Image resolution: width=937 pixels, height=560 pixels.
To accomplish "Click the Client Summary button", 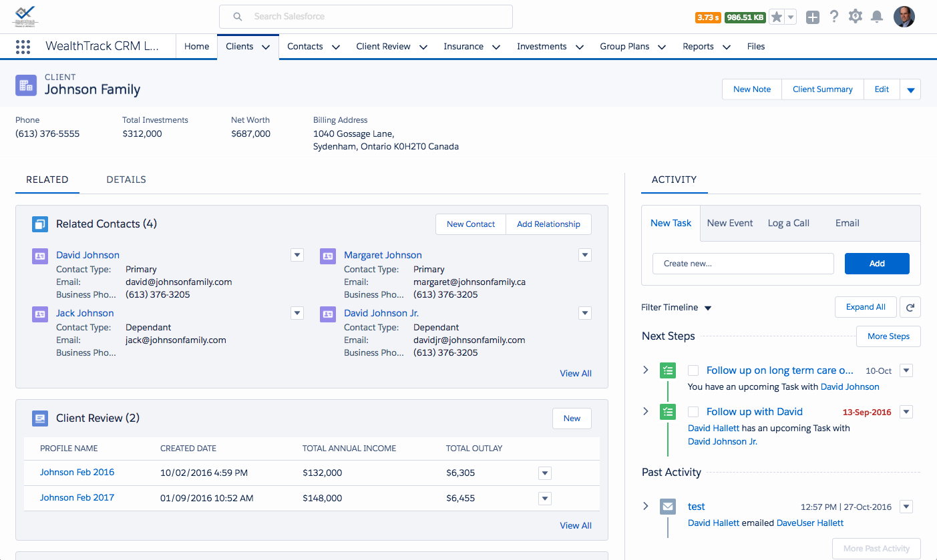I will [x=822, y=89].
